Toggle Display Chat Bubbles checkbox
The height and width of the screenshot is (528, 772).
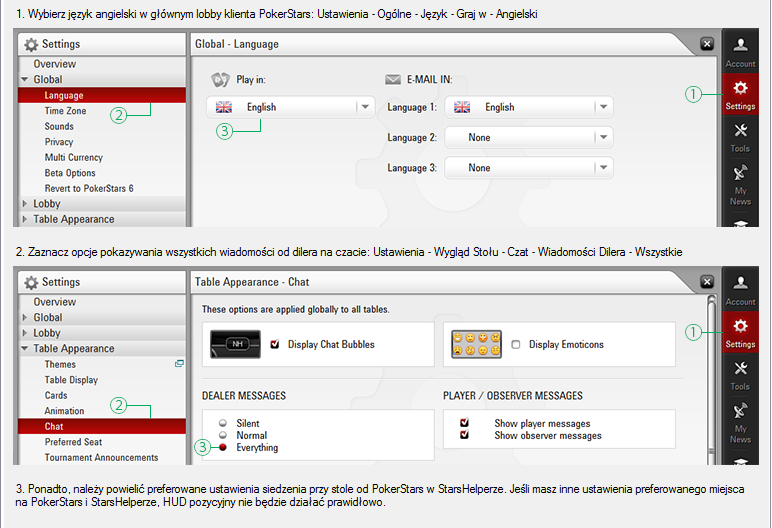click(275, 344)
